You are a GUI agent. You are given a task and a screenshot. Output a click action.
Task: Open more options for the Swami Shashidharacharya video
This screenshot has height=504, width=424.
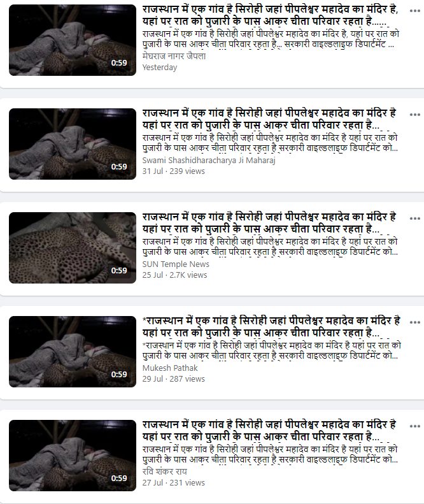point(414,115)
